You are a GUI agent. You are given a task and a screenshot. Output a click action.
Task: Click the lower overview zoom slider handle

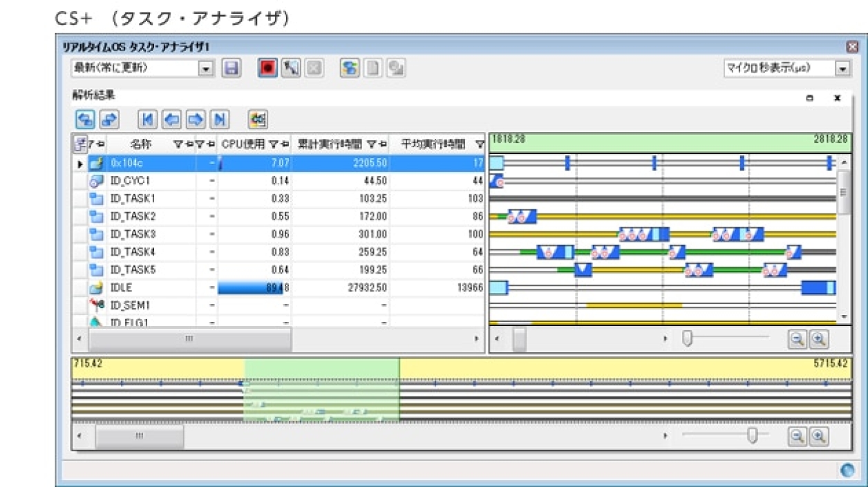click(x=753, y=435)
